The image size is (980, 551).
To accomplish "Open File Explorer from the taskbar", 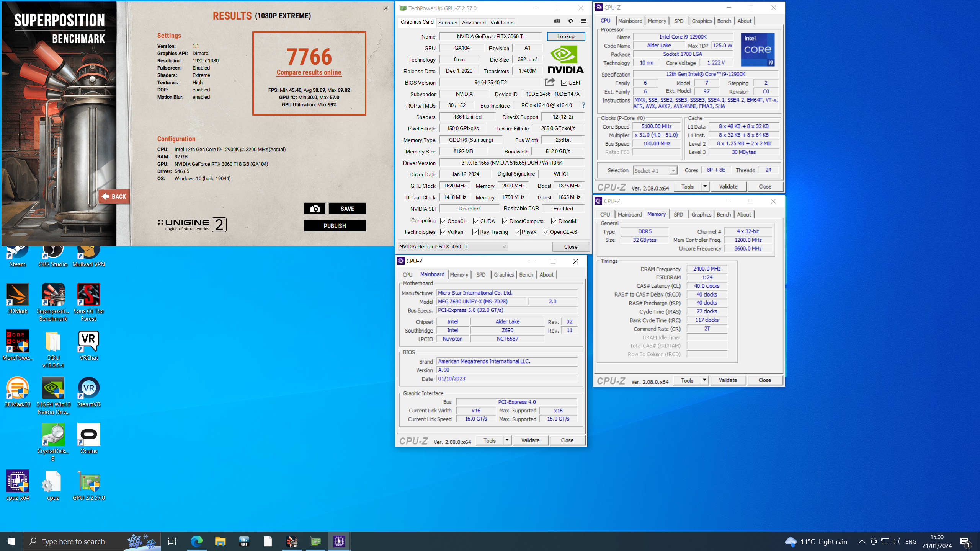I will (220, 541).
